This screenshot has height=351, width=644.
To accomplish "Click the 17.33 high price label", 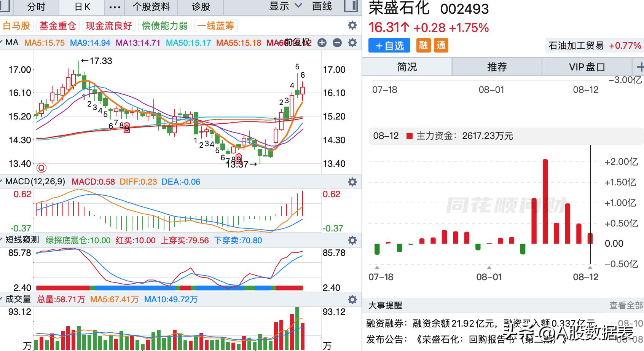I will tap(97, 61).
